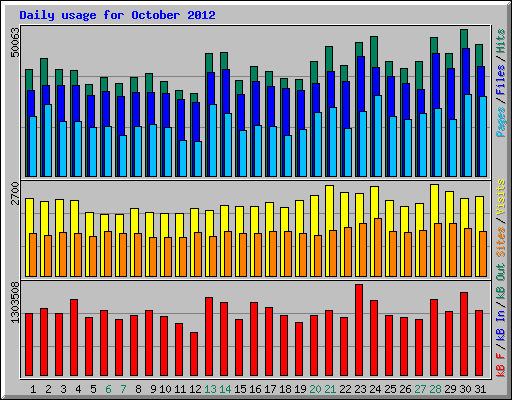Click the 'Sites' legend label
This screenshot has height=400, width=512.
501,242
